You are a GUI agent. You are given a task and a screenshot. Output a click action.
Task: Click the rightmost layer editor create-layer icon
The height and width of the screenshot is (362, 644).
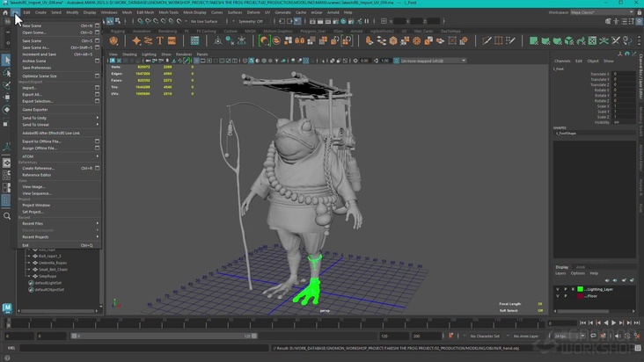(632, 280)
